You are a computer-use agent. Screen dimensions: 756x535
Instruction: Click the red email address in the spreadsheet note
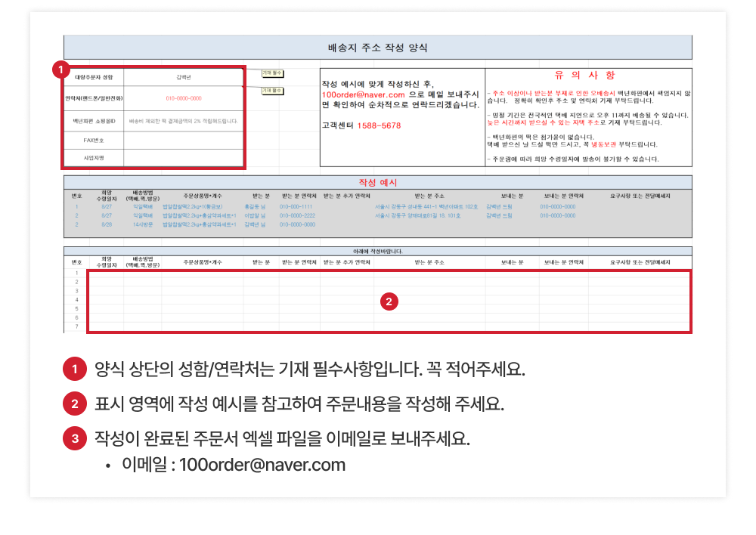click(363, 95)
